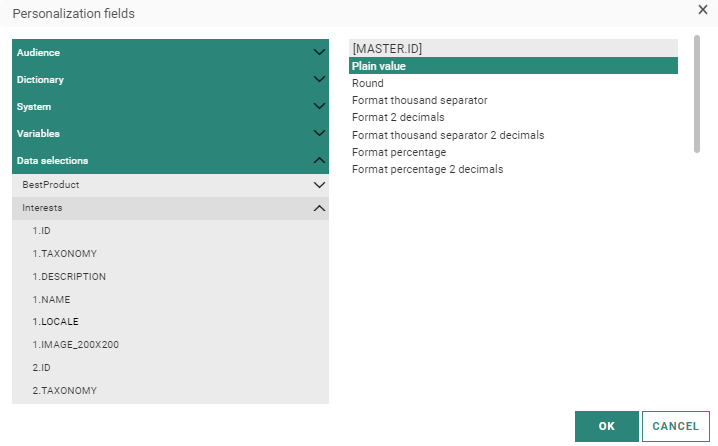Expand the Variables section chevron
The height and width of the screenshot is (446, 718).
pos(319,133)
